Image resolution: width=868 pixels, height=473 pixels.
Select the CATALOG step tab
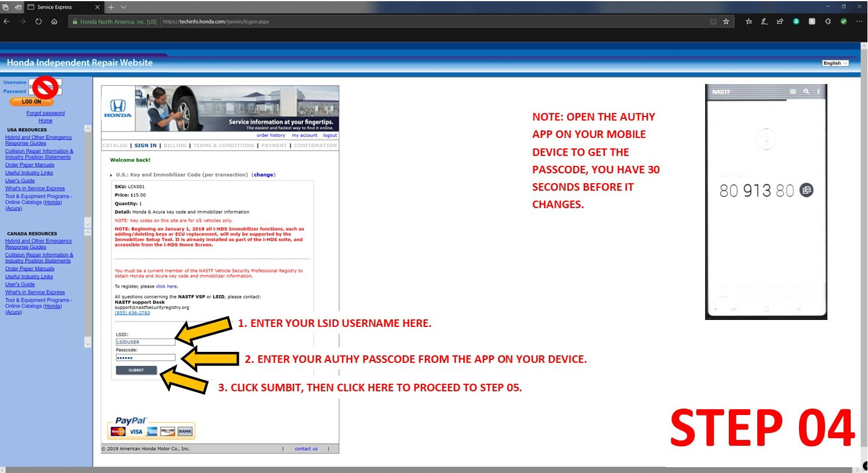(115, 145)
